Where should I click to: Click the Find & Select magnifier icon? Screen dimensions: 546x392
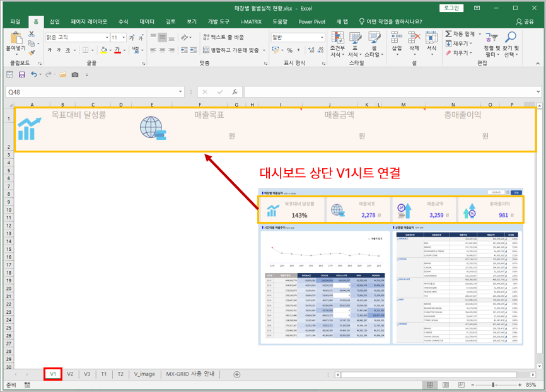click(512, 37)
